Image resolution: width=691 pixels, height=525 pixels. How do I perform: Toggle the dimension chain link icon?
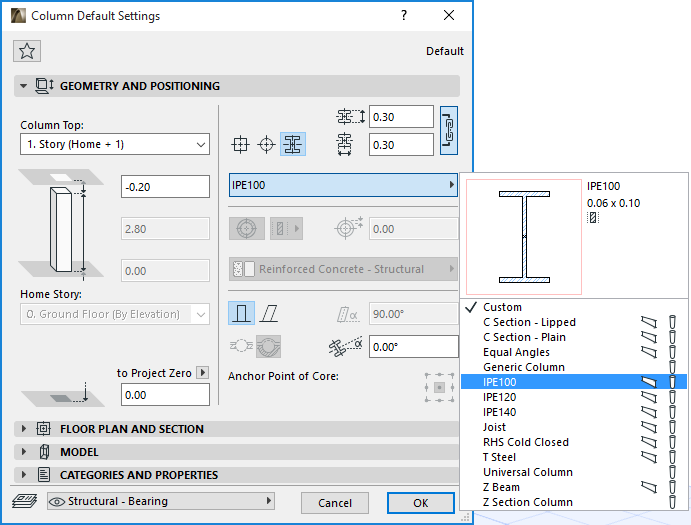[449, 130]
